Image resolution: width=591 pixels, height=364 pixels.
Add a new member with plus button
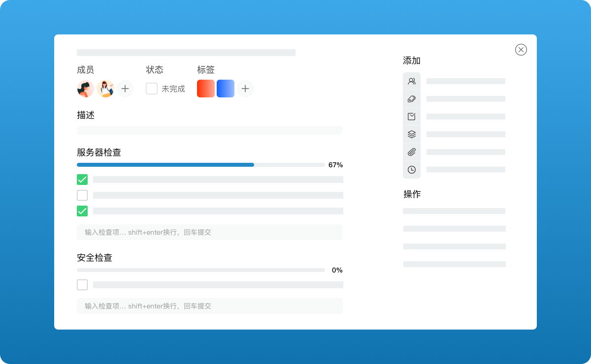tap(125, 89)
